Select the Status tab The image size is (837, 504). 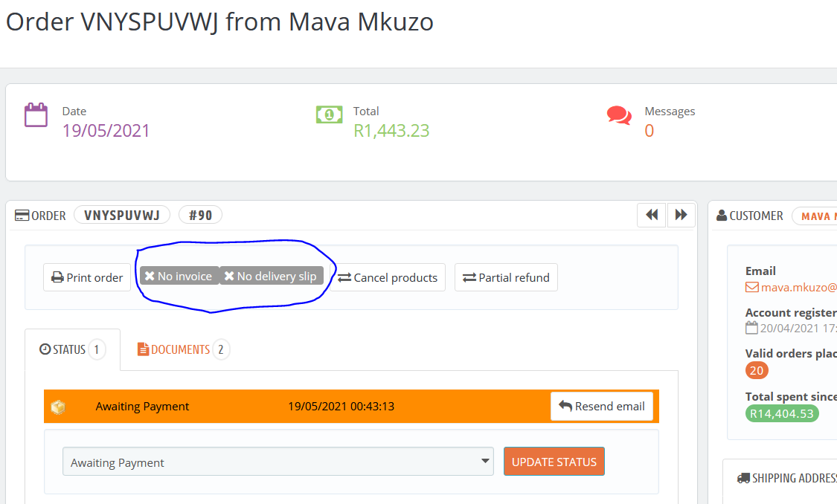(73, 350)
